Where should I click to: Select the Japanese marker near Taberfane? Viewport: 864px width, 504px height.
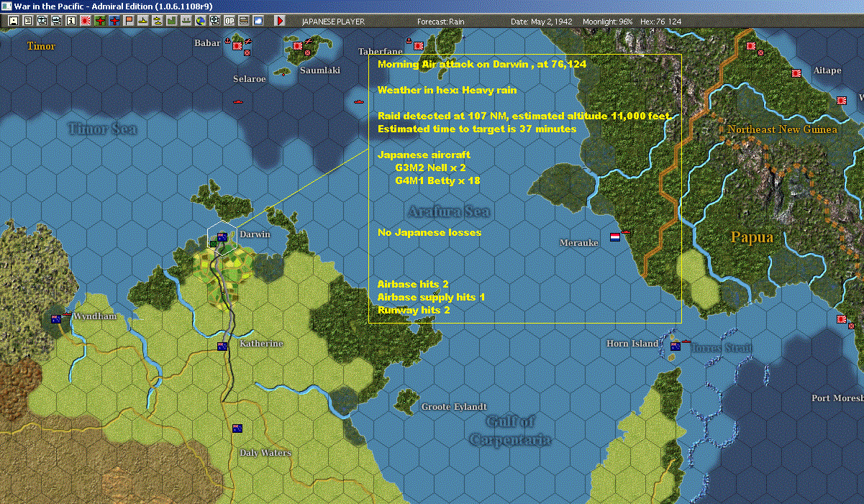pos(419,46)
